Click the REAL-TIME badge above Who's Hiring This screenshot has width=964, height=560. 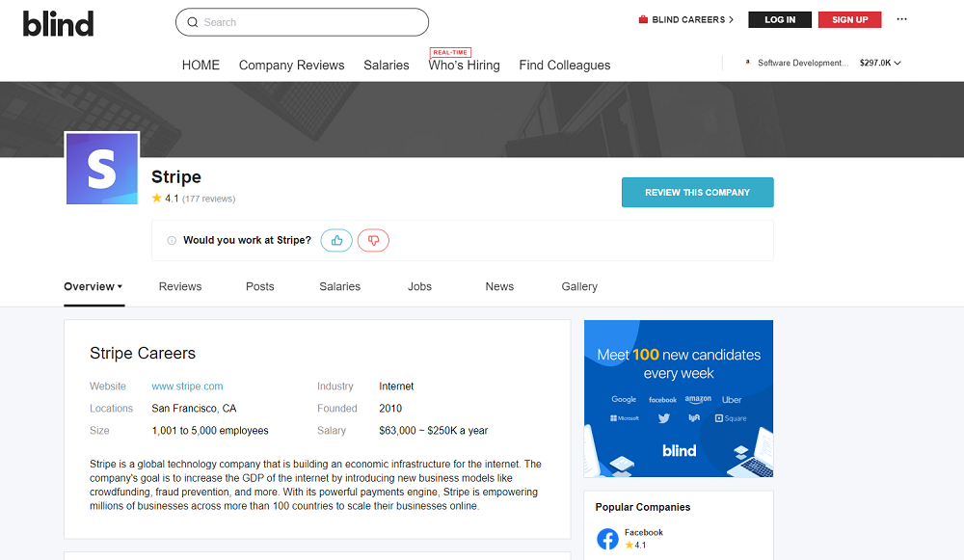pyautogui.click(x=450, y=52)
